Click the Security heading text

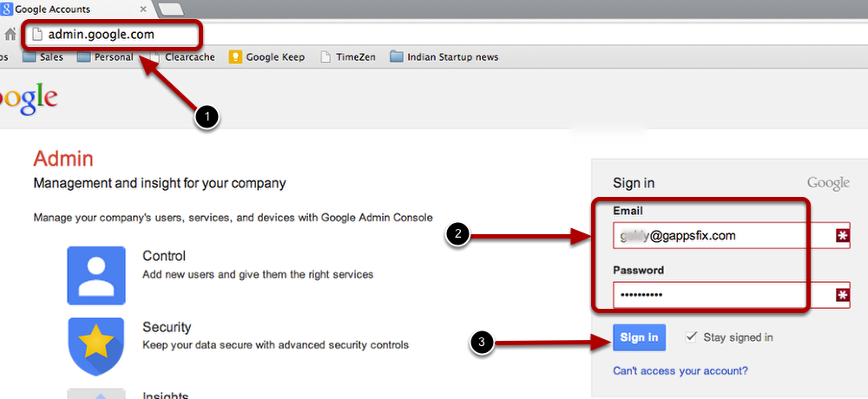167,327
